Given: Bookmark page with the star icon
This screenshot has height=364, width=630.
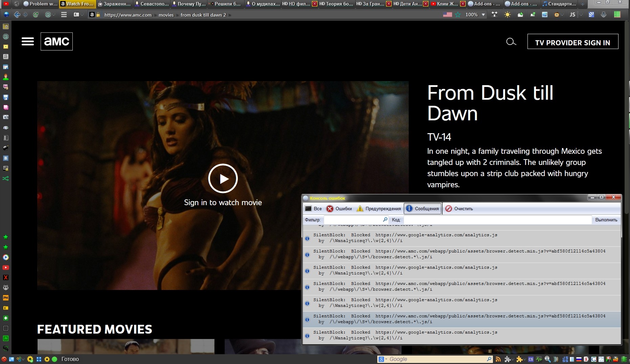Looking at the screenshot, I should point(458,15).
